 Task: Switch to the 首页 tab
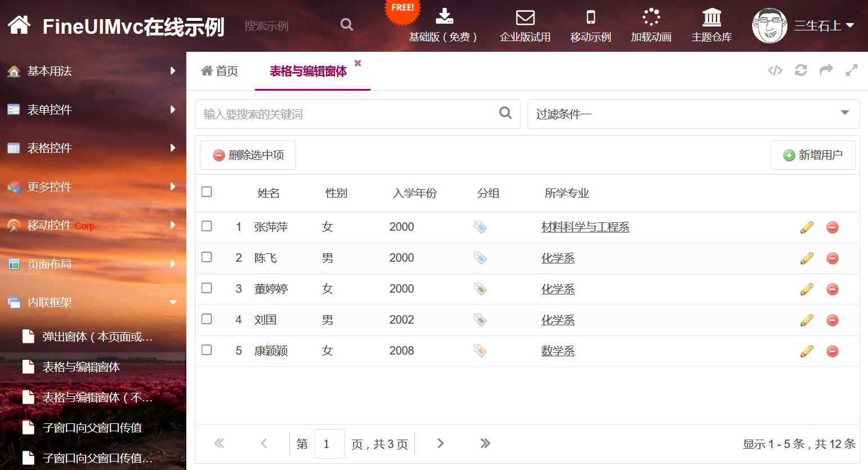[220, 71]
